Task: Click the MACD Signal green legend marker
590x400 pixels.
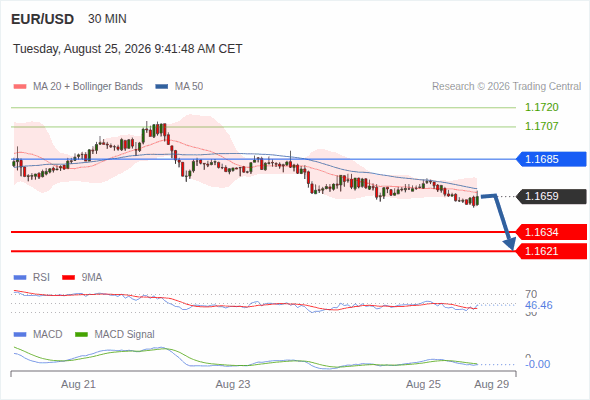Action: [81, 335]
